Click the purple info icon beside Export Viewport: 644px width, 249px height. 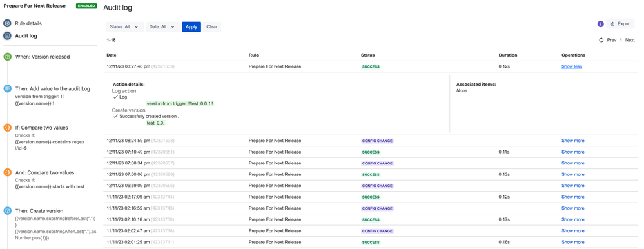point(600,24)
